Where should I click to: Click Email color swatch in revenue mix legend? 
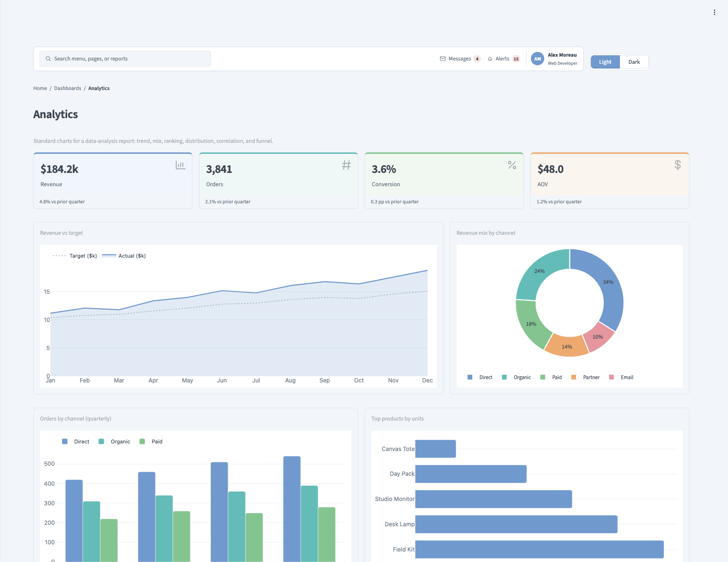[611, 377]
